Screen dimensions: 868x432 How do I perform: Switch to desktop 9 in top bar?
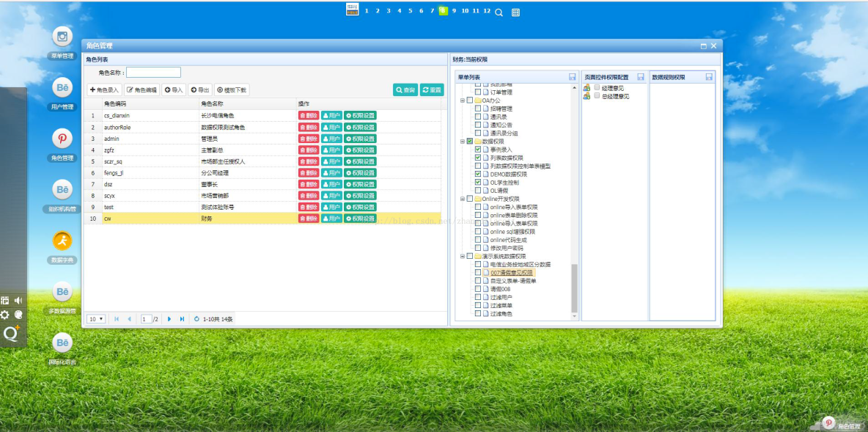454,10
